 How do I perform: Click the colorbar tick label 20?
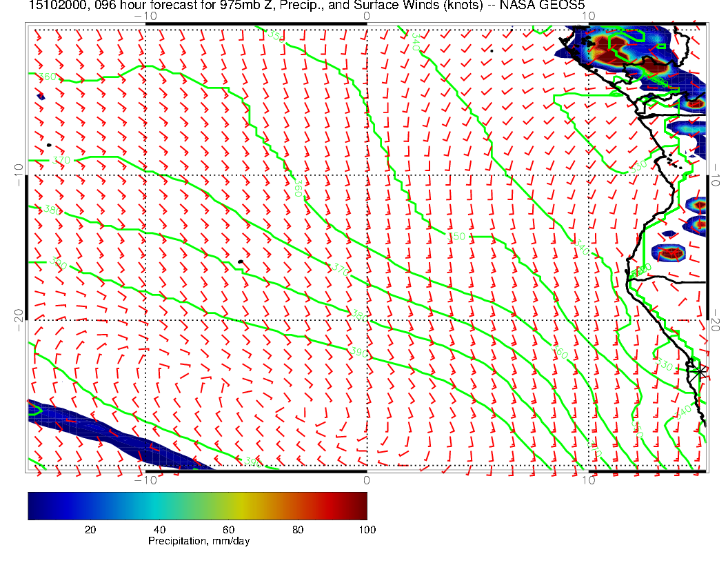tap(90, 529)
